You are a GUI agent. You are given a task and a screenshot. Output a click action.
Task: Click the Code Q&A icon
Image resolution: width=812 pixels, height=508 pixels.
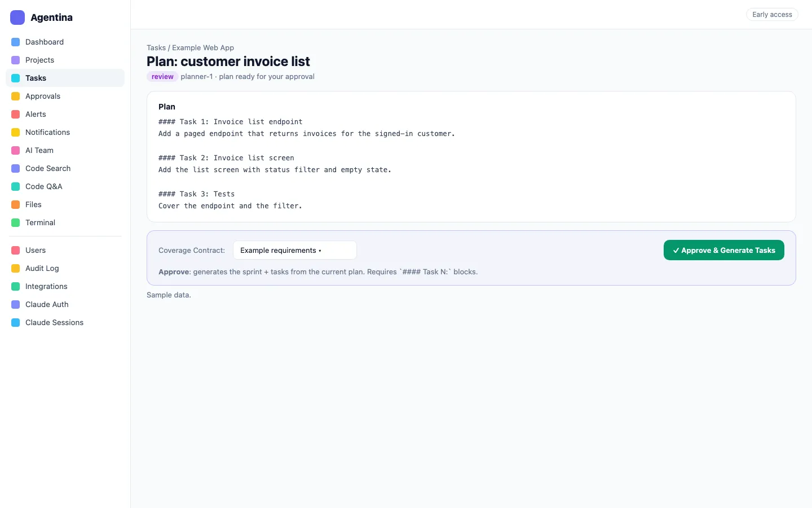click(x=16, y=187)
